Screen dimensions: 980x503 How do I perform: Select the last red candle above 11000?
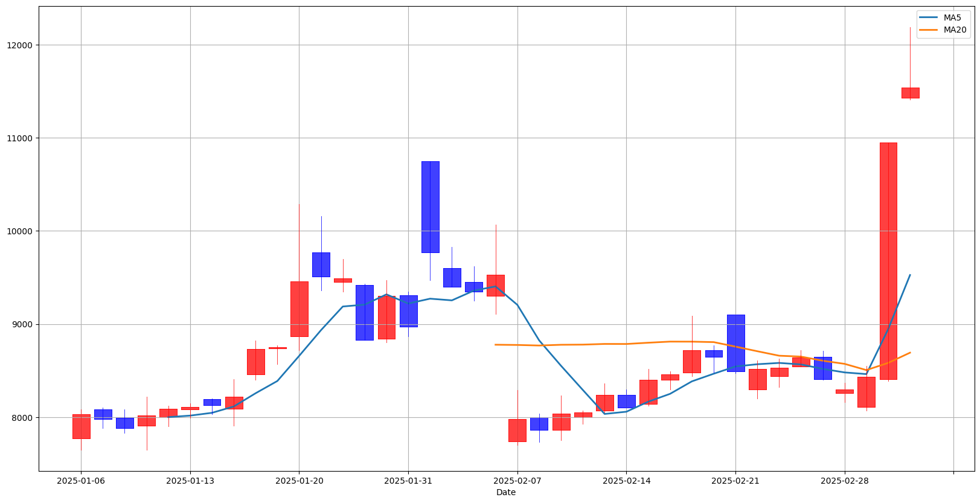coord(910,93)
